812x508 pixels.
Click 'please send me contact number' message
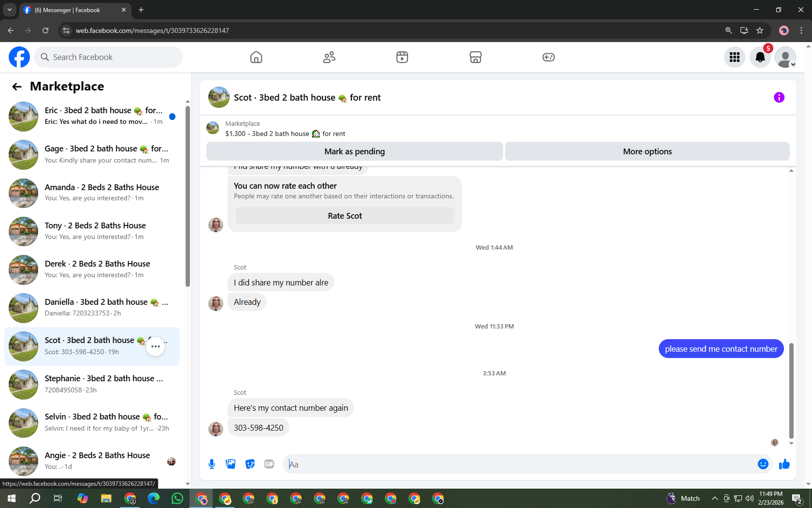(x=721, y=349)
